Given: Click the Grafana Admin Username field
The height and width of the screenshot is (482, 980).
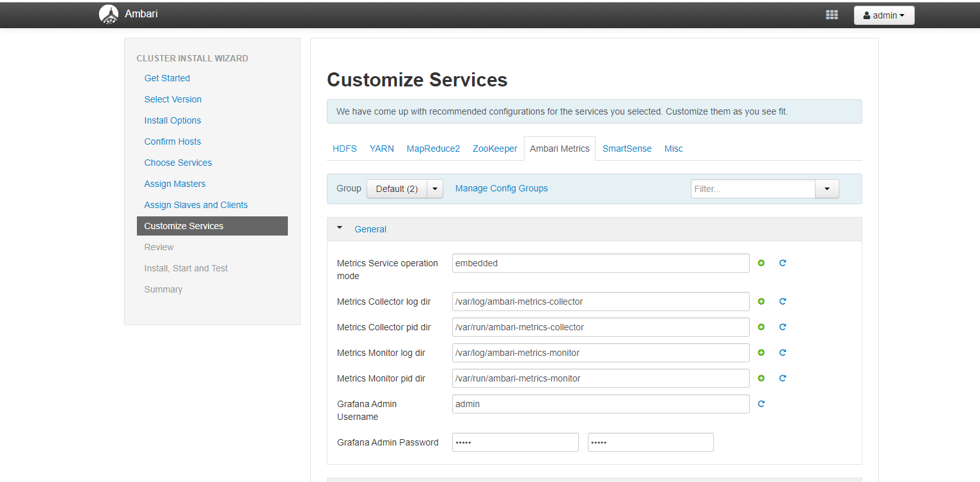Looking at the screenshot, I should (601, 404).
